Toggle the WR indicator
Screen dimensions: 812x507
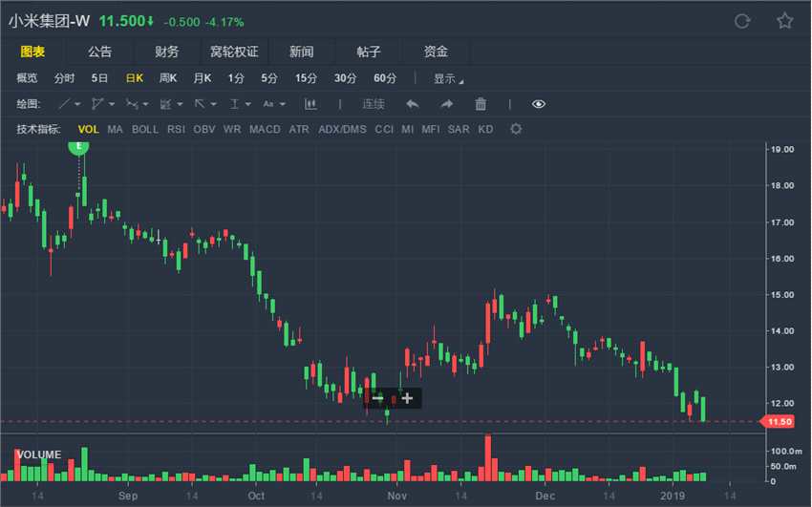coord(232,129)
